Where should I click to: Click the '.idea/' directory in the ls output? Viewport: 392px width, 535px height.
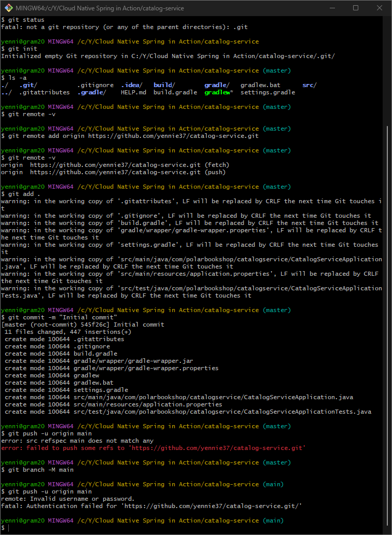[132, 85]
